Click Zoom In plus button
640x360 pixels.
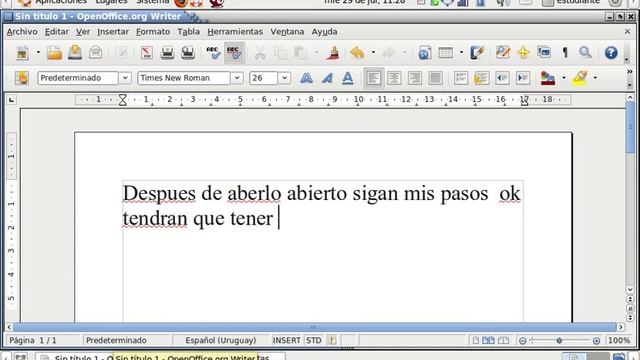point(596,340)
